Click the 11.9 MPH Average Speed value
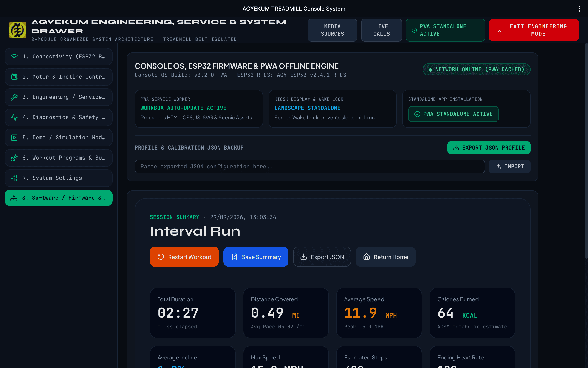Viewport: 588px width, 368px height. click(x=370, y=313)
